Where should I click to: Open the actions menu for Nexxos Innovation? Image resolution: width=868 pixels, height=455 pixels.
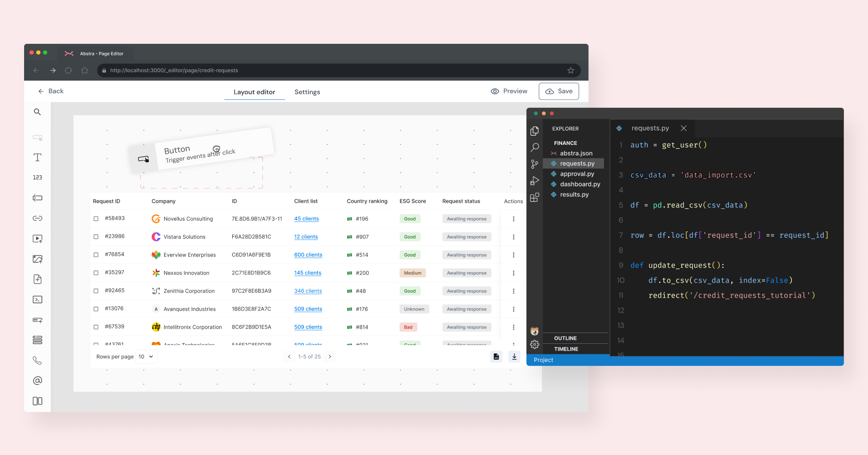[513, 273]
